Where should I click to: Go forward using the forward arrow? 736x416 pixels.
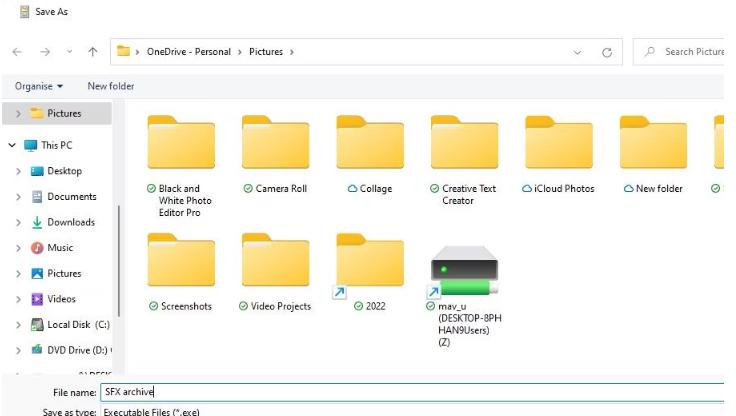(45, 52)
